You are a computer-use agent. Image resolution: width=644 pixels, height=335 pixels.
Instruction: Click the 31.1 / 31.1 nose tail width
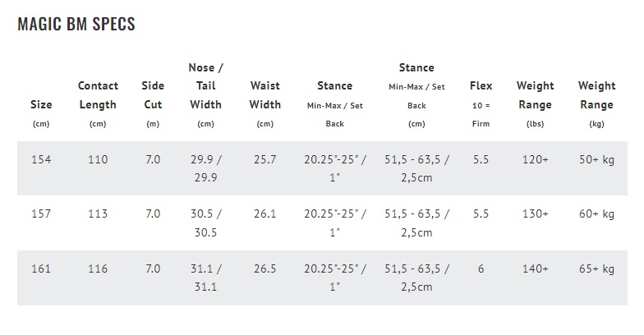pyautogui.click(x=205, y=278)
